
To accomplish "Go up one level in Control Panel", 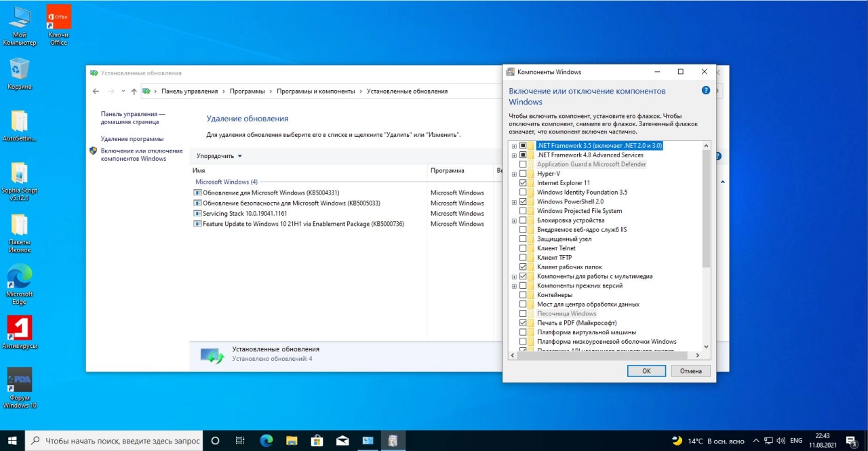I will (134, 91).
